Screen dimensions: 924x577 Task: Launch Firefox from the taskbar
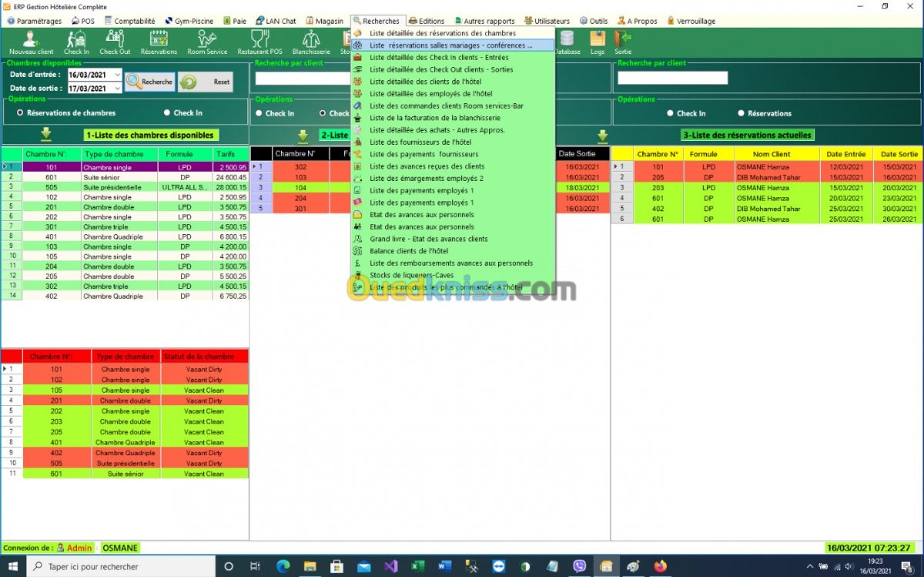660,566
